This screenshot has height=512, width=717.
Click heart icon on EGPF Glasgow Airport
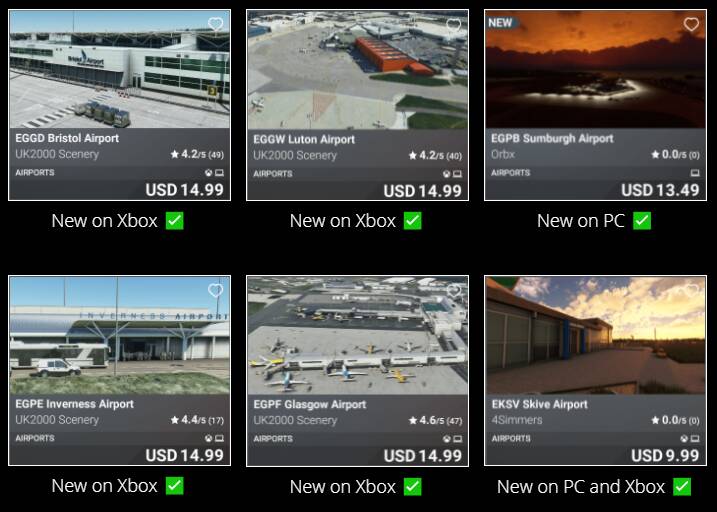coord(453,290)
